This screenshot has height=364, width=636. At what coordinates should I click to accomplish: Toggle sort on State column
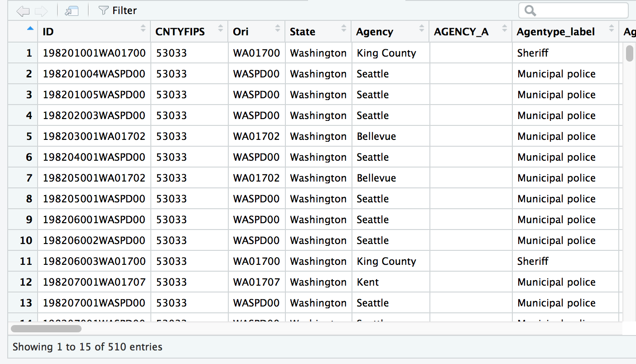(x=344, y=29)
